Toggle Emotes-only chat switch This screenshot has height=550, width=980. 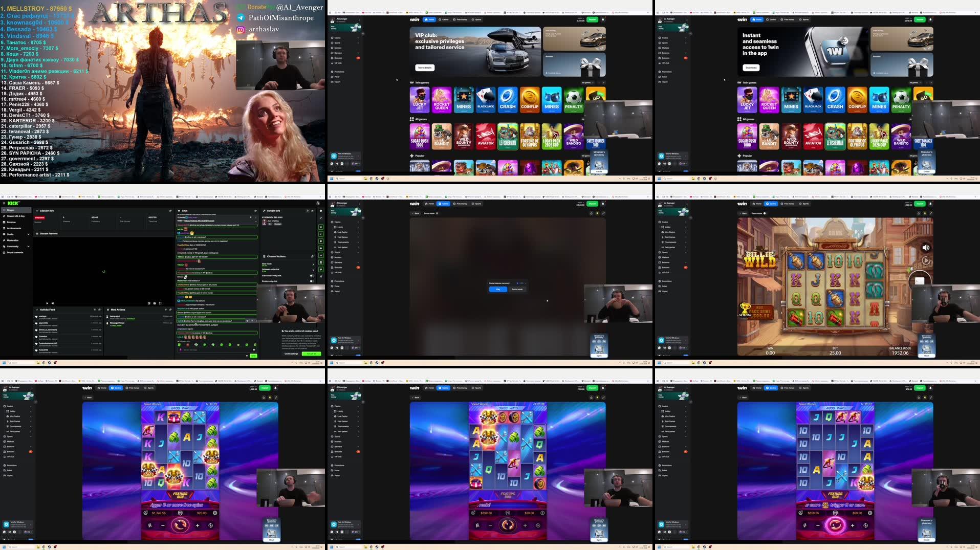pos(312,281)
